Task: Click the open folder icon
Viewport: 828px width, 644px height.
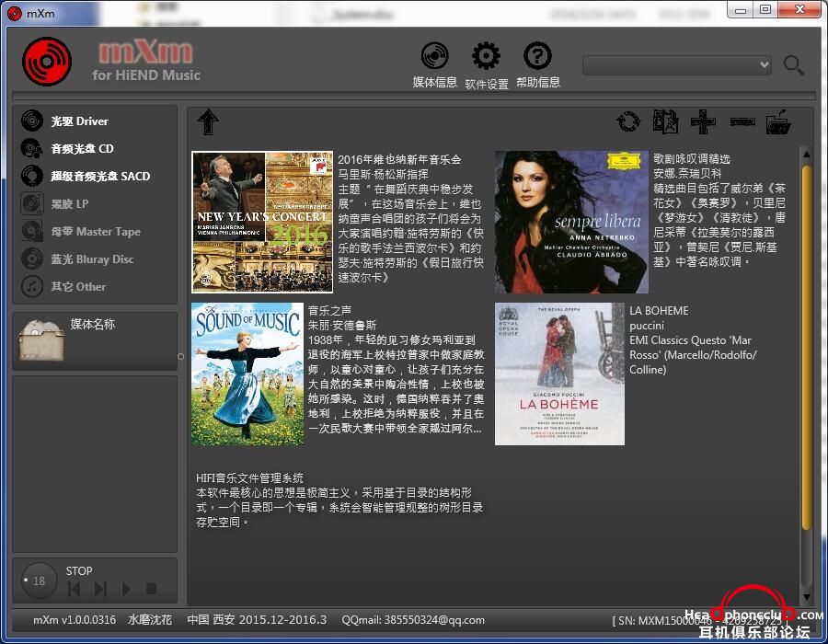Action: click(779, 122)
